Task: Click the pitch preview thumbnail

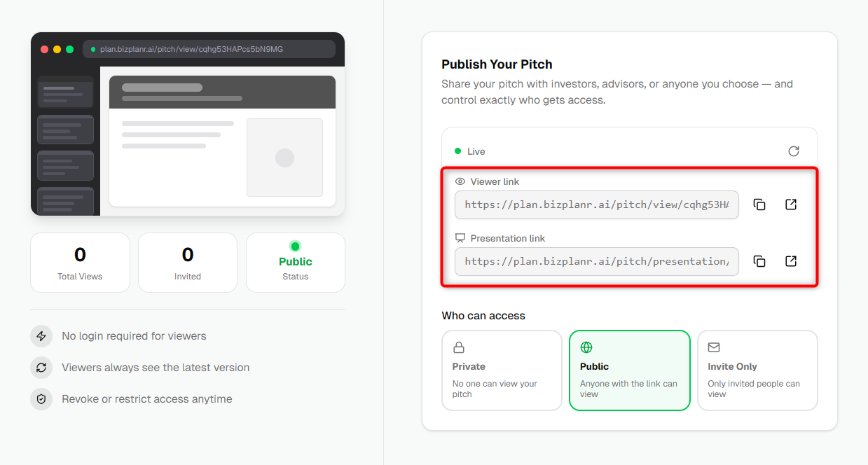Action: tap(188, 124)
